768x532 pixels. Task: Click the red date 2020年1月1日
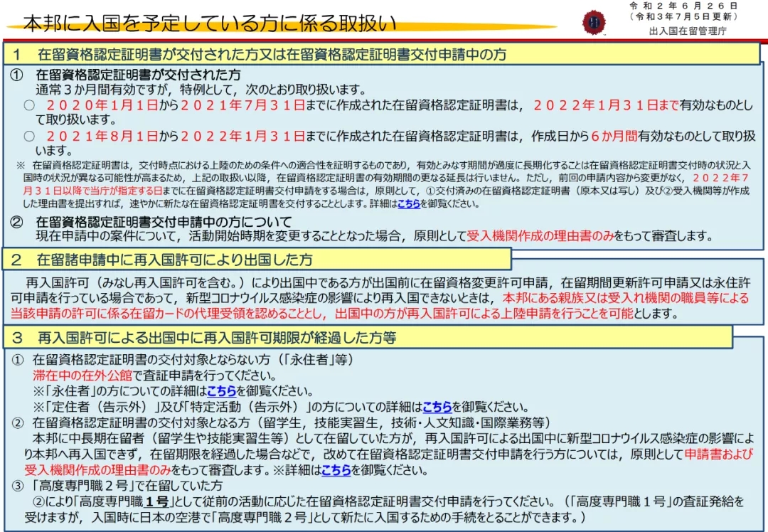pos(102,105)
